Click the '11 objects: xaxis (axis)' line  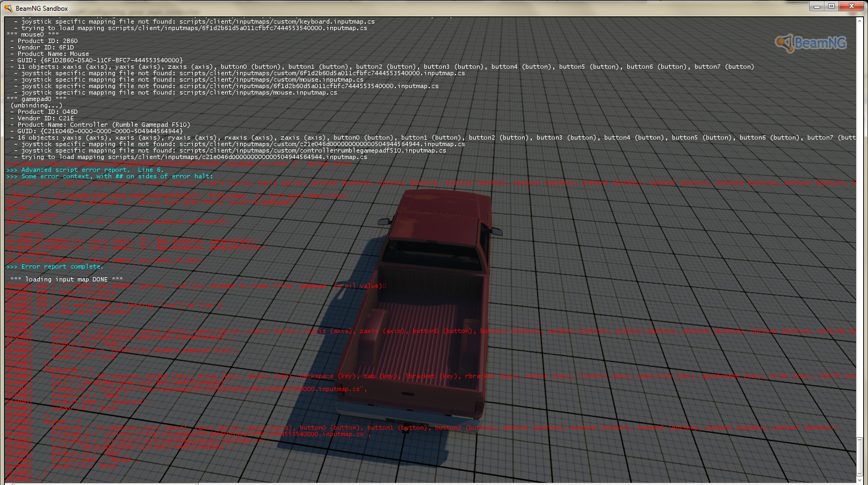pyautogui.click(x=382, y=67)
